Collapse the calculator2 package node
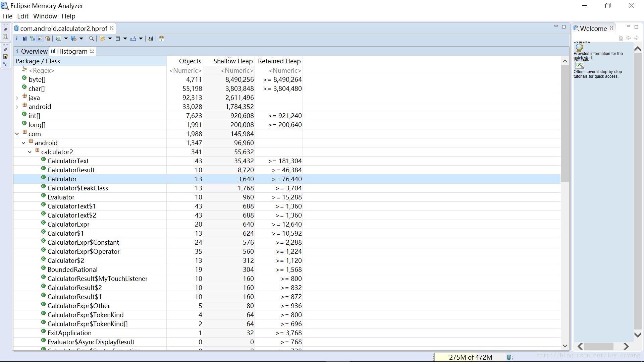Screen dimensions: 644x362 click(30, 152)
